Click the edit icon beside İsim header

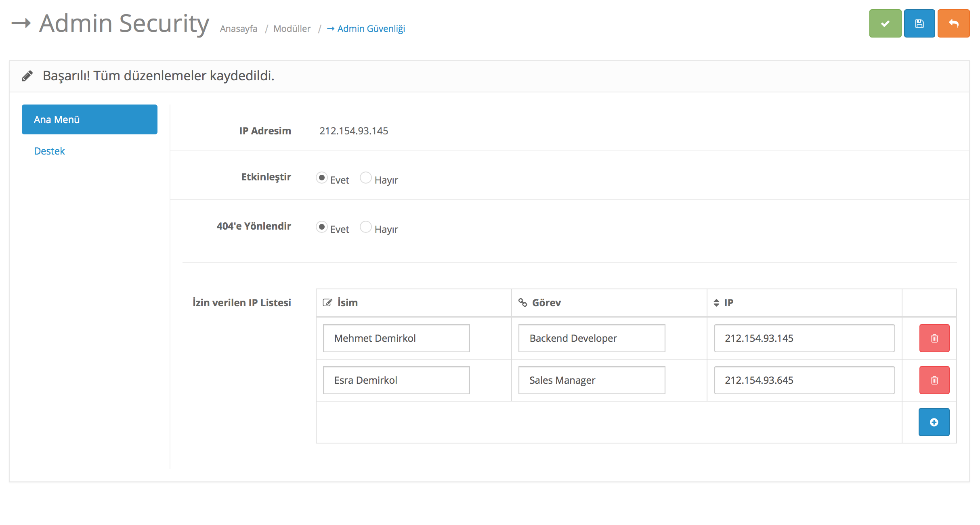tap(327, 303)
